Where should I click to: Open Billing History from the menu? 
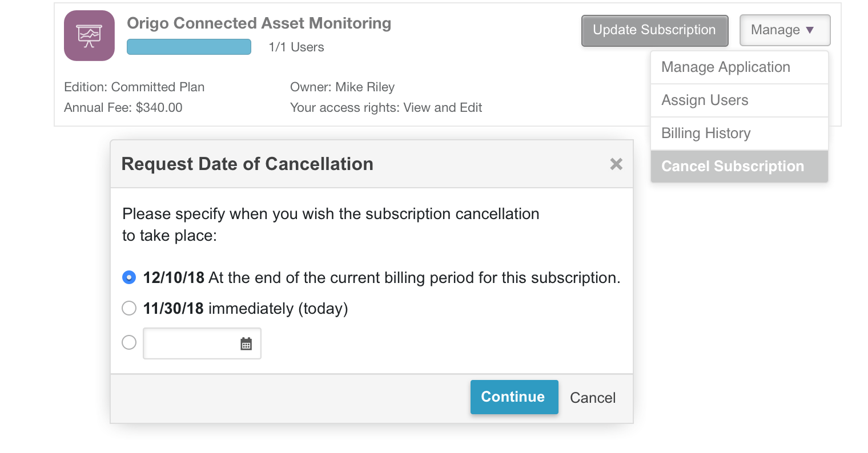(x=739, y=134)
